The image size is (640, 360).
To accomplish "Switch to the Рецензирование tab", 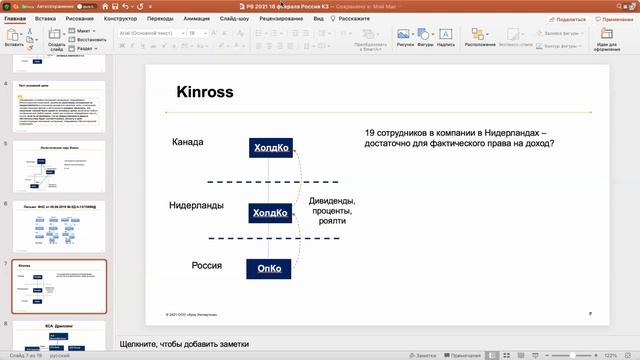I will tap(281, 19).
